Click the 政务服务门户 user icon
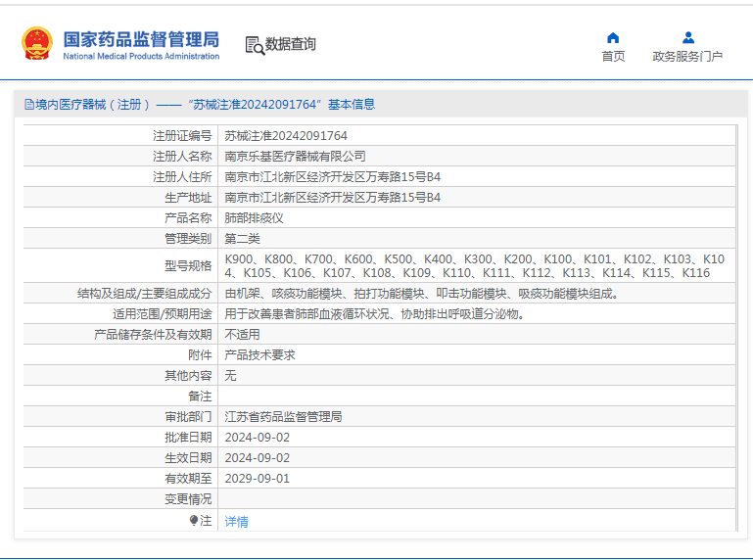Screen dimensions: 753x560 click(x=688, y=37)
